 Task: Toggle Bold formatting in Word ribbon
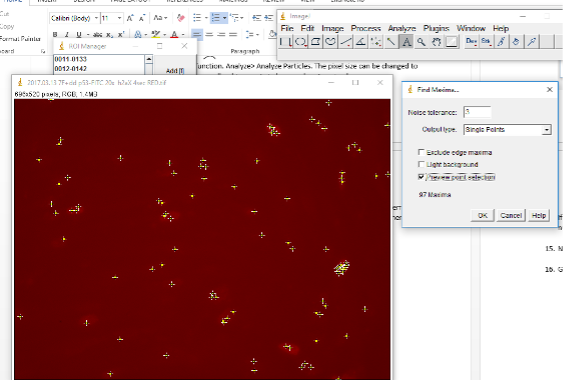pyautogui.click(x=55, y=35)
